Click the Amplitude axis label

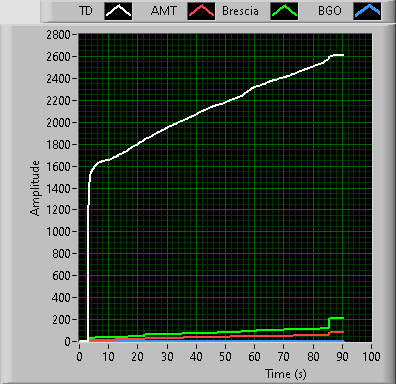pos(35,188)
